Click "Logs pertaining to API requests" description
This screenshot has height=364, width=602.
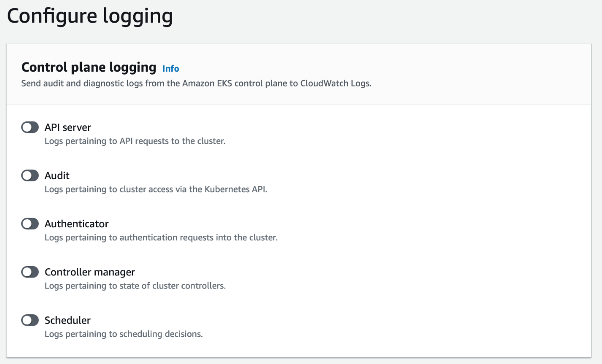coord(135,141)
